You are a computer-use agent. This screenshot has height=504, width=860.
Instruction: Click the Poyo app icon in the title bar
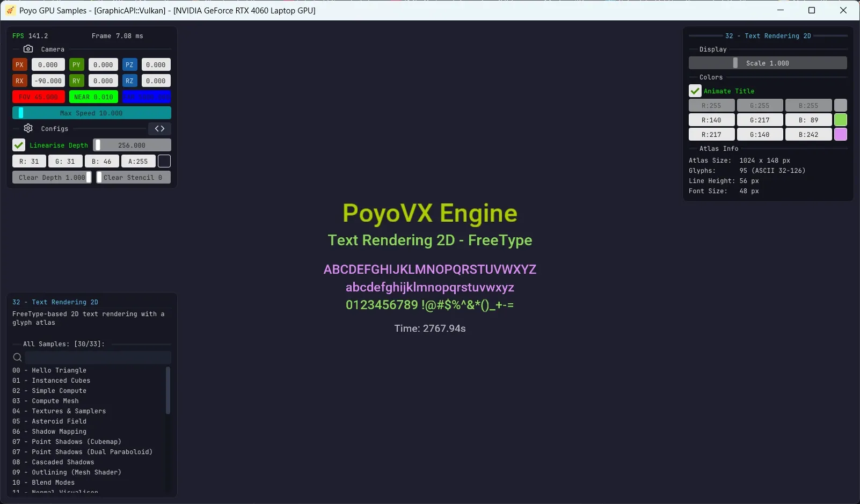pos(10,10)
